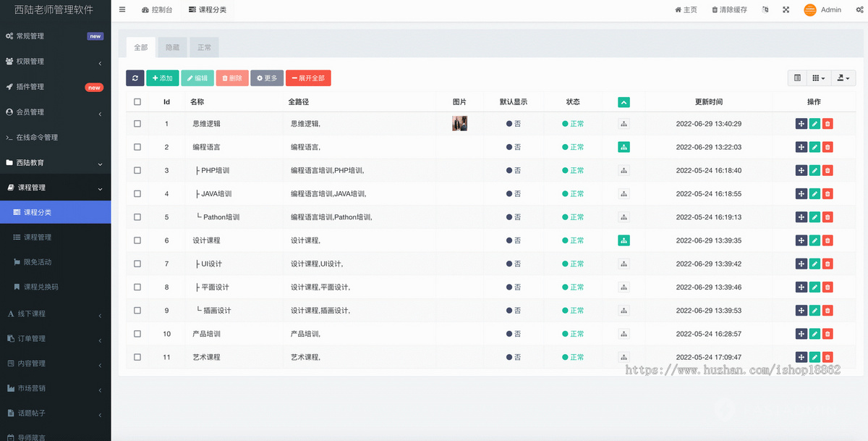Click the delete trash icon for 产品培训 row
This screenshot has height=441, width=868.
(827, 333)
